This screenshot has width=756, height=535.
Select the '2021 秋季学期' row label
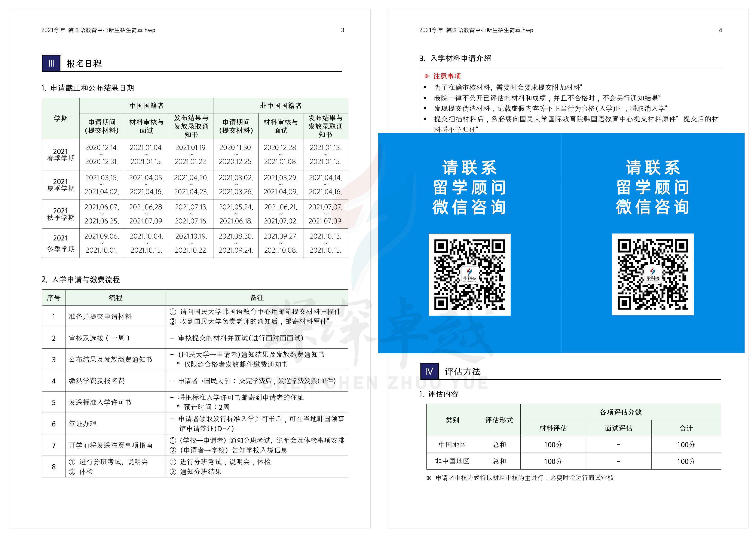pos(61,214)
